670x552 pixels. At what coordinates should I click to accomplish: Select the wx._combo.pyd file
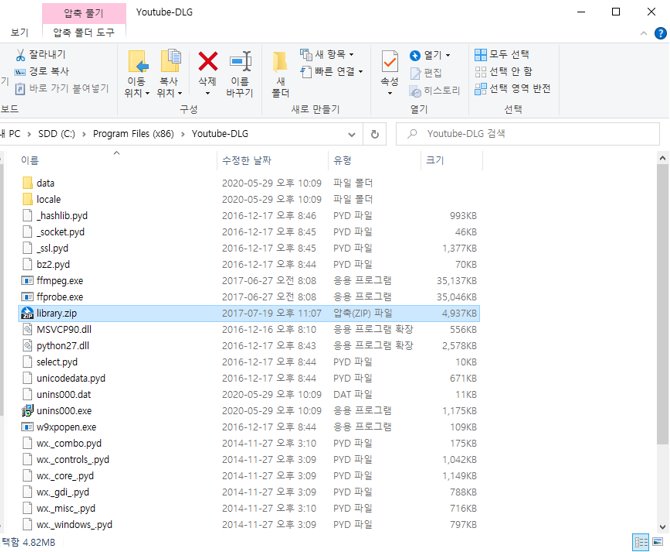[249, 443]
